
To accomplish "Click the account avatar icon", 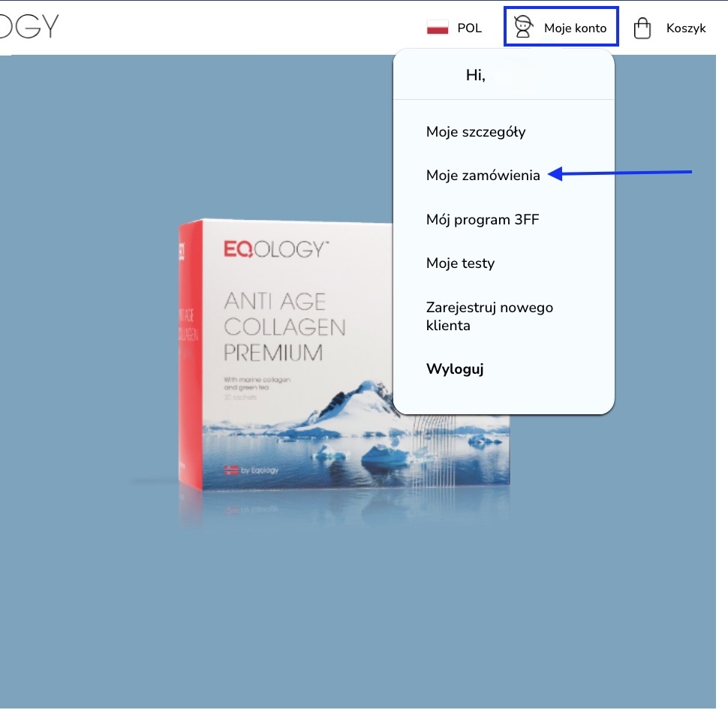I will pyautogui.click(x=523, y=26).
